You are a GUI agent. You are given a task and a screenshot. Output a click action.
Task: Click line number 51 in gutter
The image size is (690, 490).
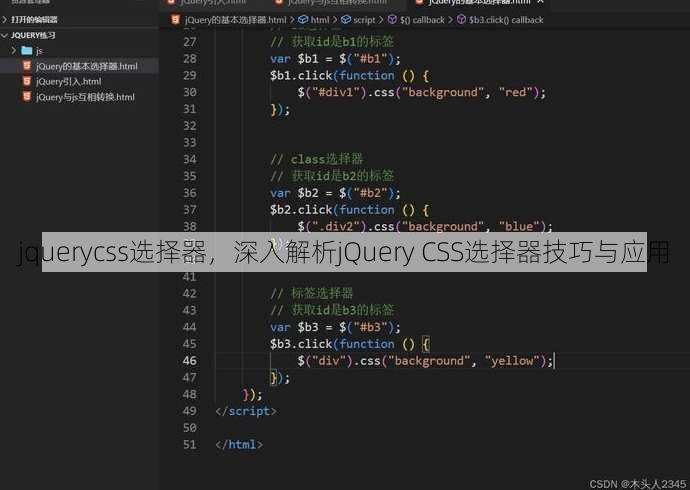pyautogui.click(x=190, y=445)
